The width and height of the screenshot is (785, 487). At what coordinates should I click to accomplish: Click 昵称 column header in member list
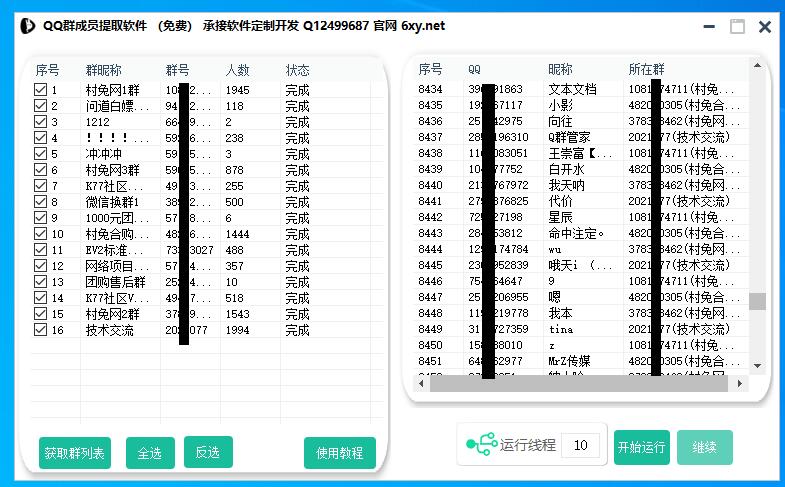pos(560,69)
